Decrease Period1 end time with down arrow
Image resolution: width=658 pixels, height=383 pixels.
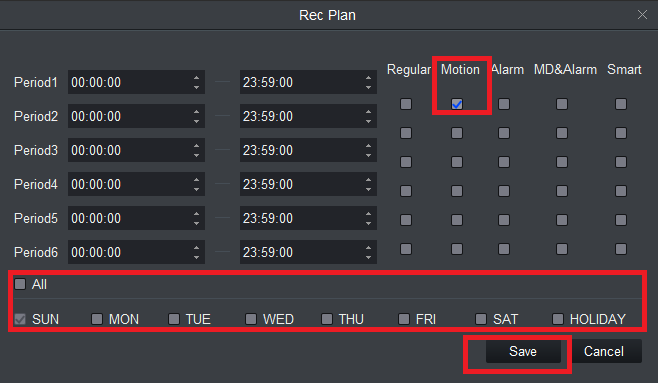(368, 87)
